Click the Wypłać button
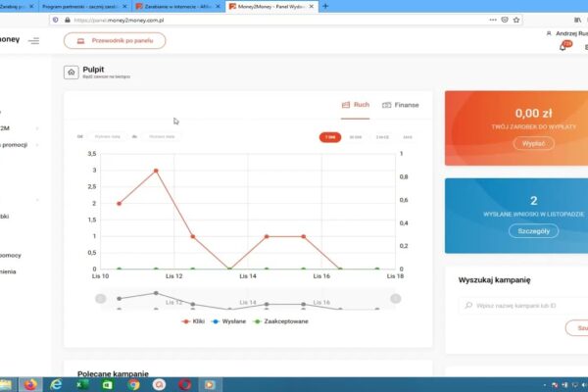The width and height of the screenshot is (588, 392). (x=533, y=143)
